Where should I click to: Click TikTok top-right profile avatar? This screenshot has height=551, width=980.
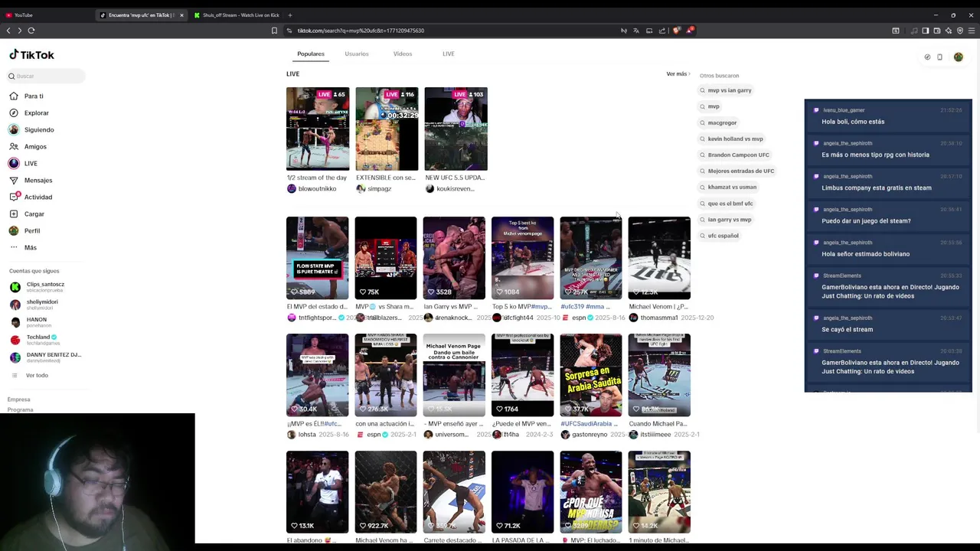click(x=958, y=57)
